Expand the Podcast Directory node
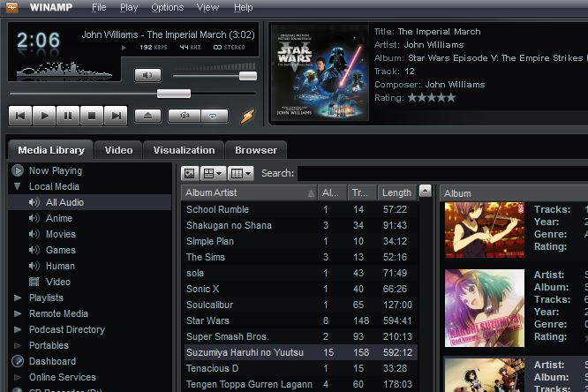This screenshot has height=392, width=588. 18,329
